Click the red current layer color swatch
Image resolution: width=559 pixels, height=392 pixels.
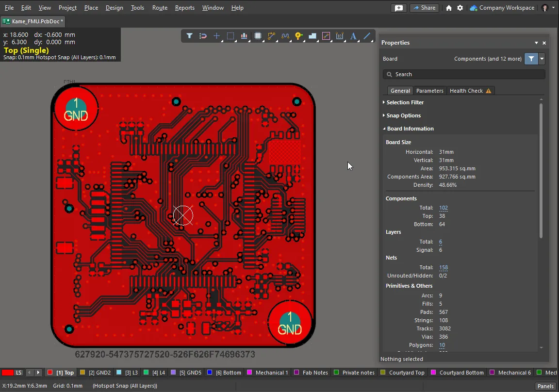pyautogui.click(x=7, y=373)
